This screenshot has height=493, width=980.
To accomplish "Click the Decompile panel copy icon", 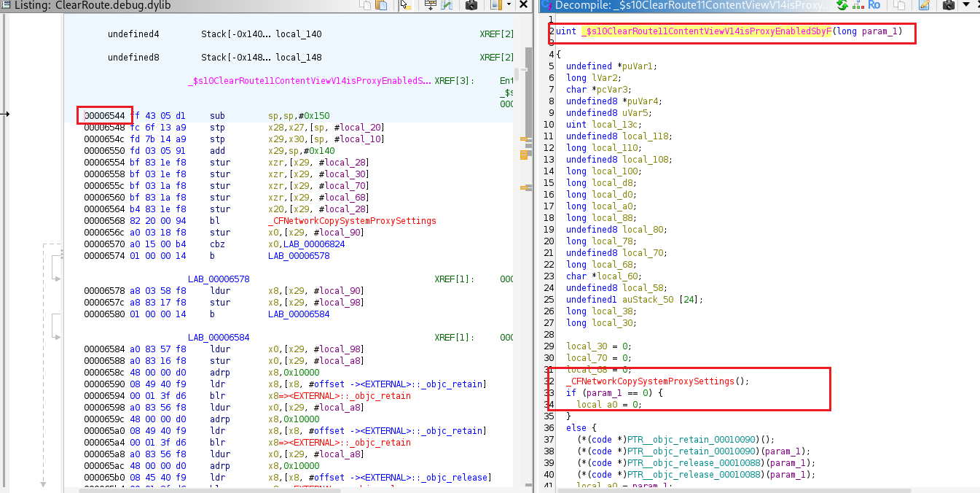I will pyautogui.click(x=899, y=5).
